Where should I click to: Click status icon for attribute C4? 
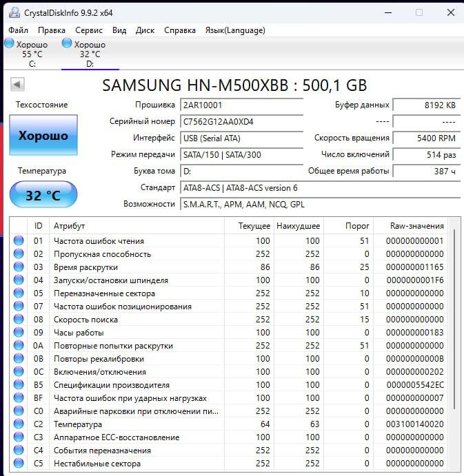coord(19,450)
